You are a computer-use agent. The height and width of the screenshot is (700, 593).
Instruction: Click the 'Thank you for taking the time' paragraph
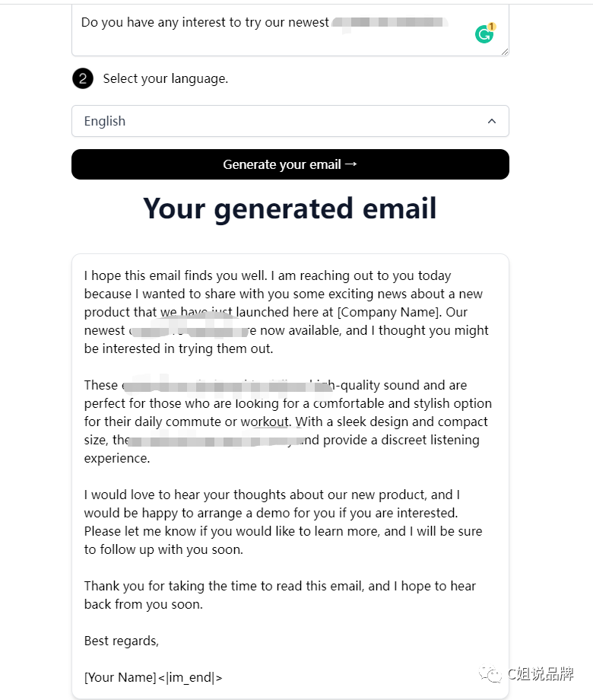click(x=280, y=595)
